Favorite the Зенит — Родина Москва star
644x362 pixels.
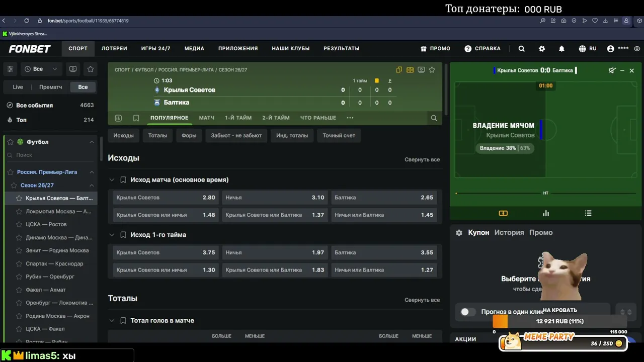click(20, 250)
